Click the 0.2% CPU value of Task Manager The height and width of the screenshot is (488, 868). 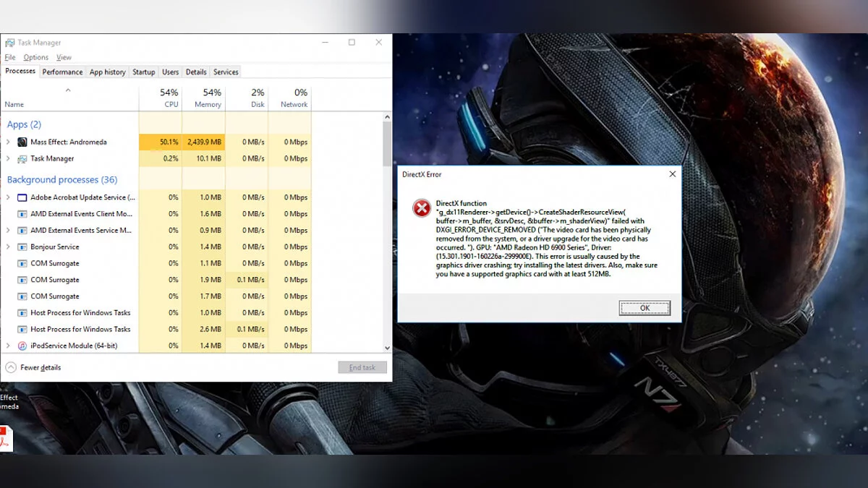[171, 159]
